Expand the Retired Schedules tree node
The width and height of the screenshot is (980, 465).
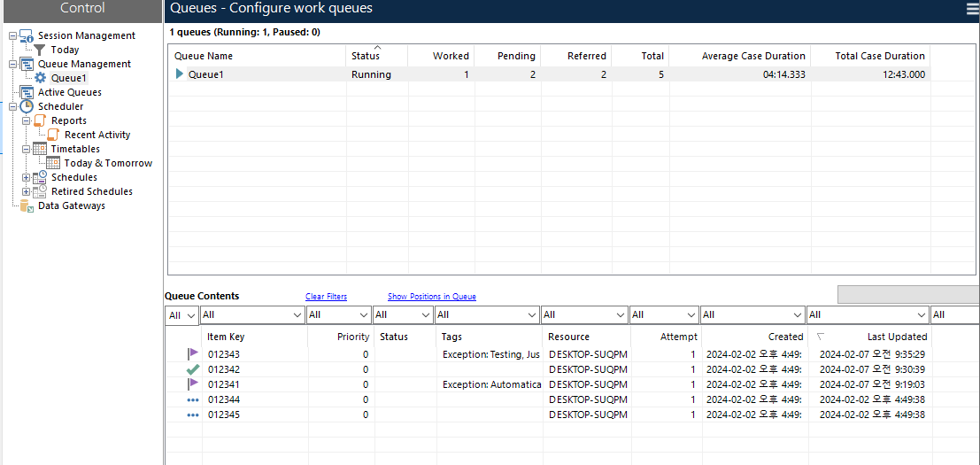(x=27, y=191)
